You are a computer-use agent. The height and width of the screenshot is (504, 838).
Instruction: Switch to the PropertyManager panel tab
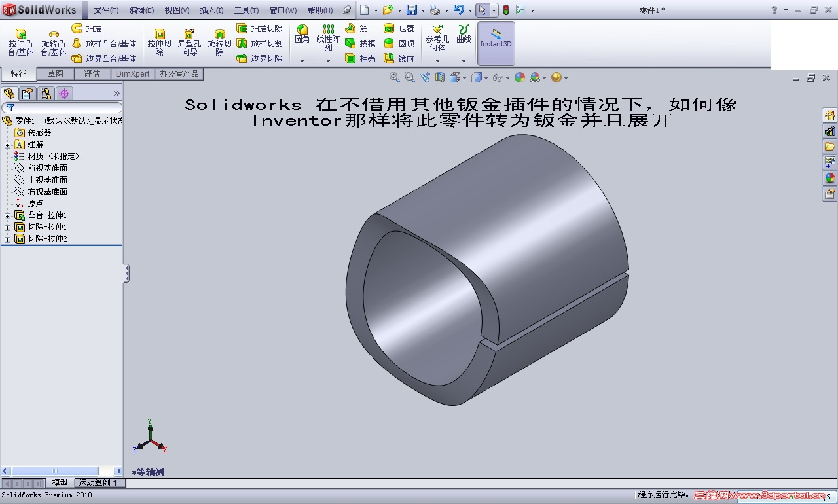27,94
